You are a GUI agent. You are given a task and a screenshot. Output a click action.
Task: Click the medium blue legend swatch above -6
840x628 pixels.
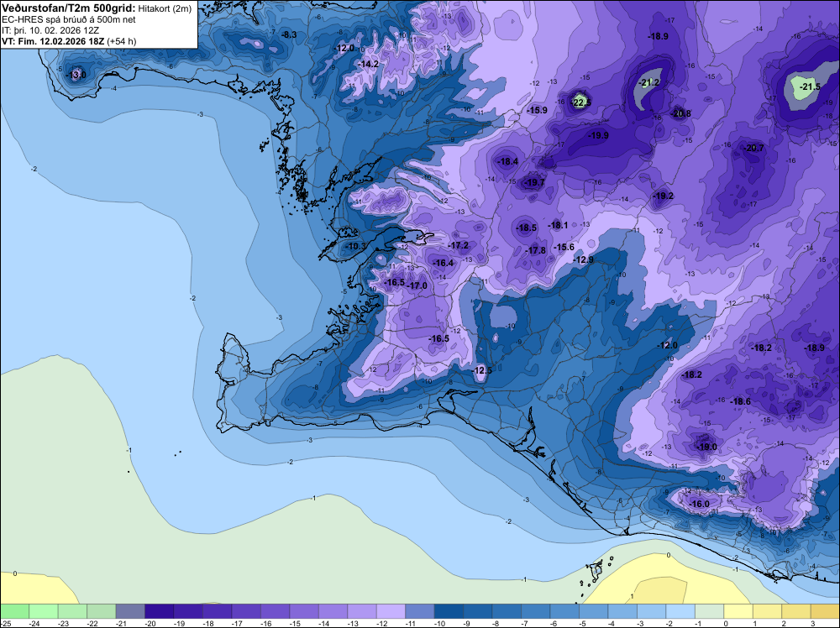click(x=564, y=611)
